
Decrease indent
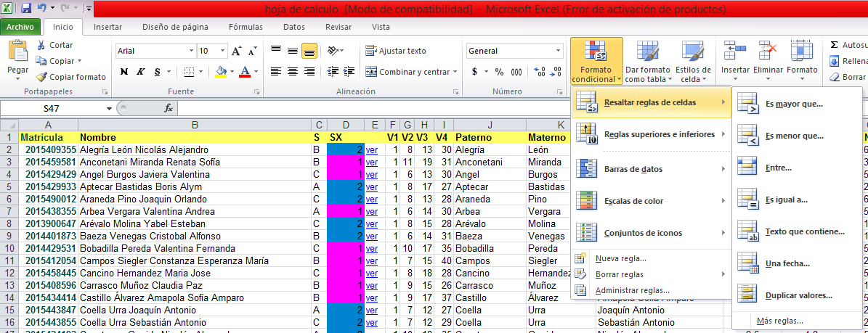[x=333, y=71]
